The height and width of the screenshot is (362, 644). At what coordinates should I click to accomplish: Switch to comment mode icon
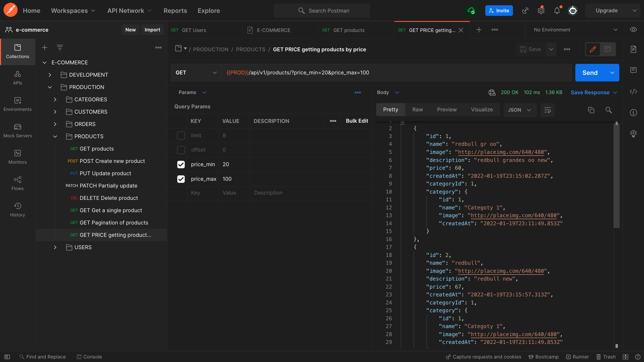tap(608, 49)
